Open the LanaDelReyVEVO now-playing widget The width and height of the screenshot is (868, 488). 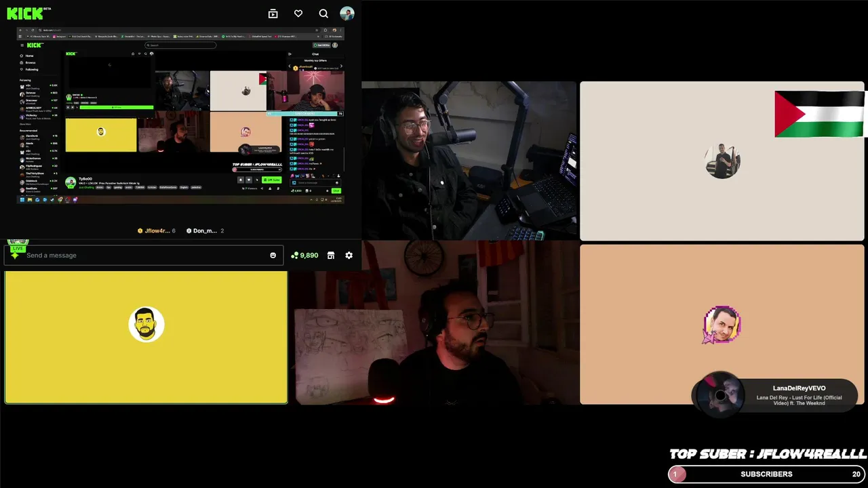point(774,394)
